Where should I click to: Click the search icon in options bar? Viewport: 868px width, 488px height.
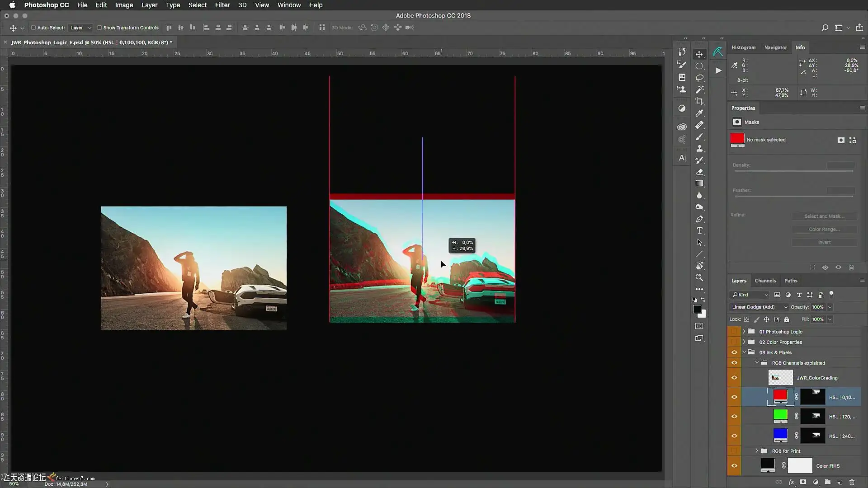pyautogui.click(x=825, y=28)
